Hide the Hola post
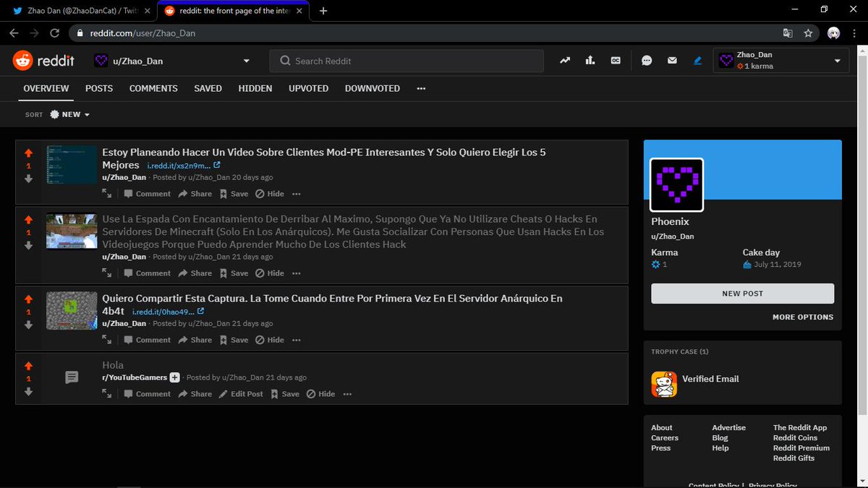 click(x=320, y=394)
